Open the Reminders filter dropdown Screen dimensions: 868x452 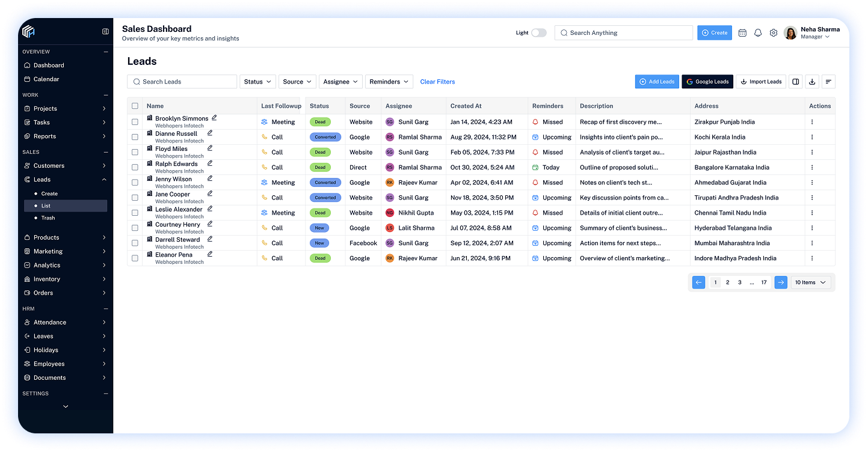[x=389, y=82]
